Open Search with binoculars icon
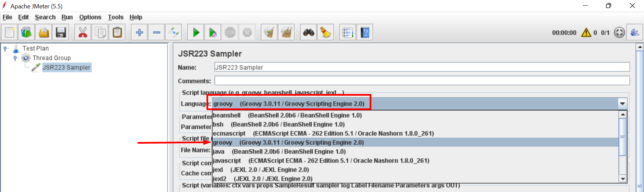This screenshot has width=644, height=192. tap(309, 33)
